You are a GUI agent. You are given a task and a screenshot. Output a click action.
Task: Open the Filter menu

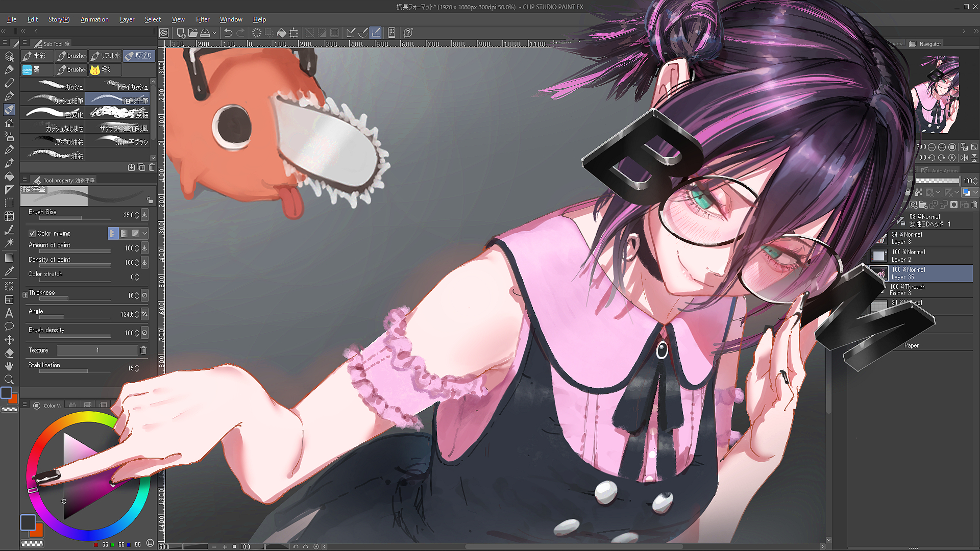tap(203, 19)
